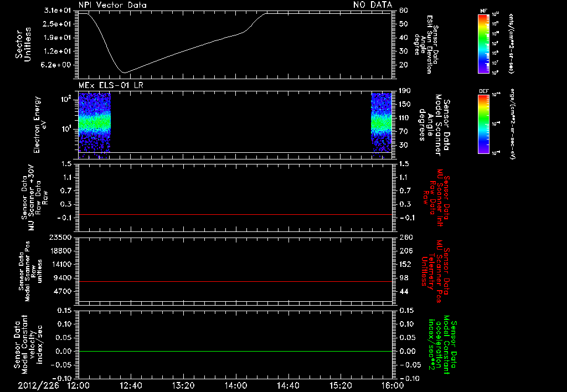
Task: Click the 'DEF' color bar heading
Action: (x=483, y=91)
